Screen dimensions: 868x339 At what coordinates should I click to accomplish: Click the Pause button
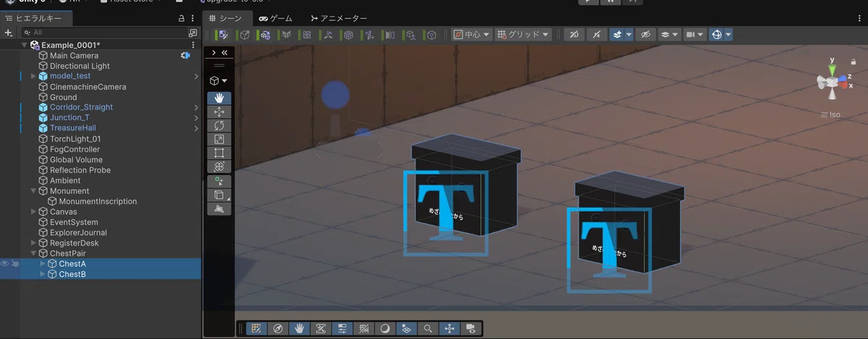click(x=610, y=2)
